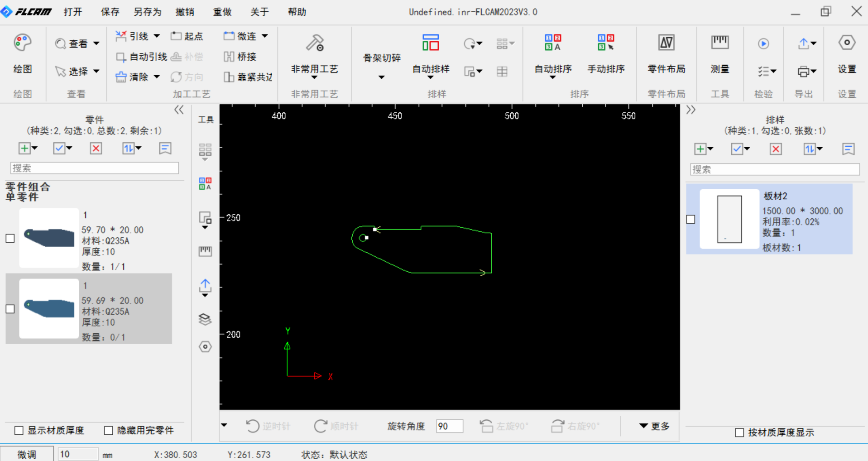Click the 靠紧共边 common edge tool

click(x=248, y=77)
